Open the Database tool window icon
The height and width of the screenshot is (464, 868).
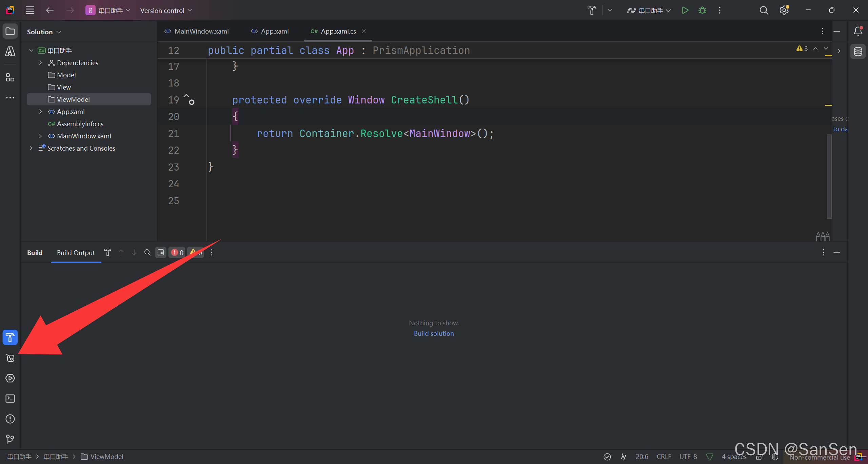(858, 52)
